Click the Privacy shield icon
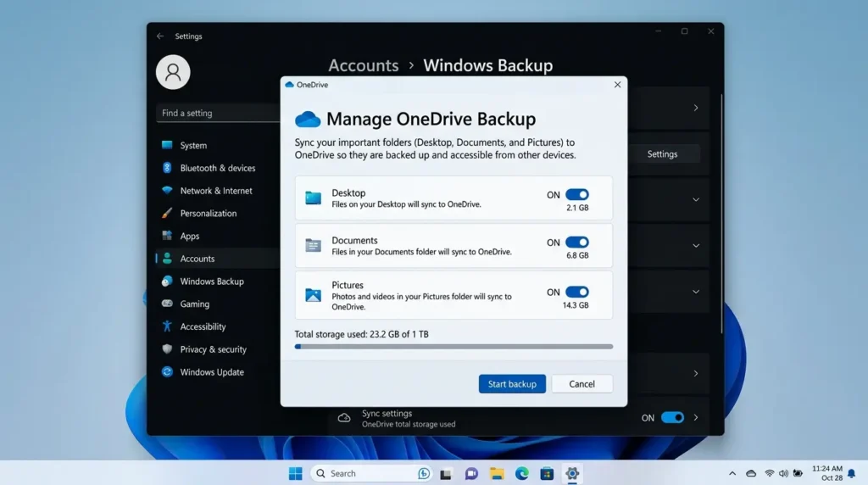 167,348
